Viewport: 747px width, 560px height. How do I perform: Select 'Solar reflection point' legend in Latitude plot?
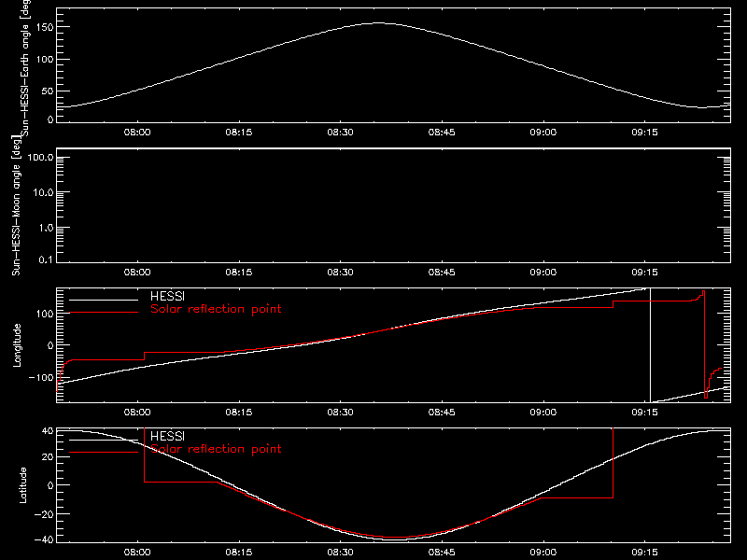216,449
